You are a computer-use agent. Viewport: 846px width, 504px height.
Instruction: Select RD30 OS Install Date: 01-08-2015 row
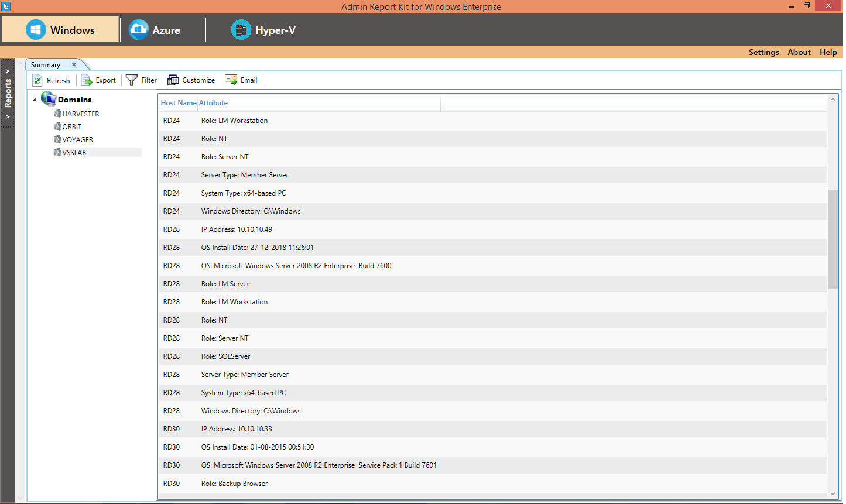pyautogui.click(x=493, y=447)
